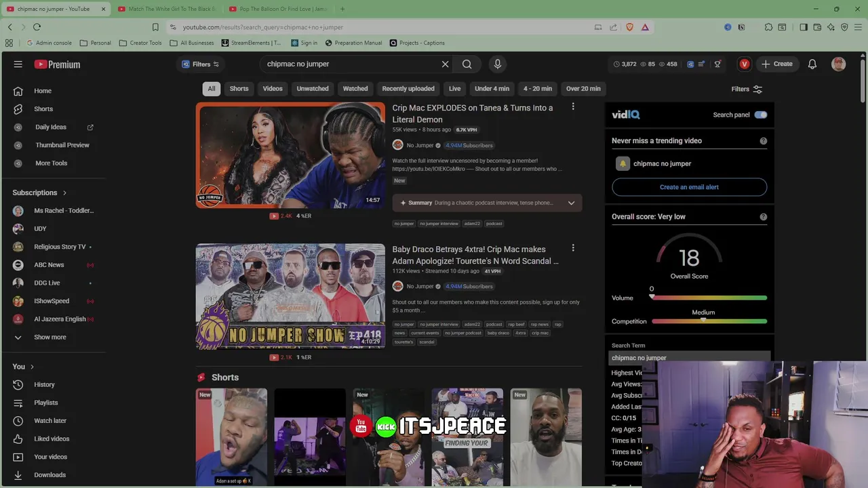Click the browser address bar URL

pos(263,27)
